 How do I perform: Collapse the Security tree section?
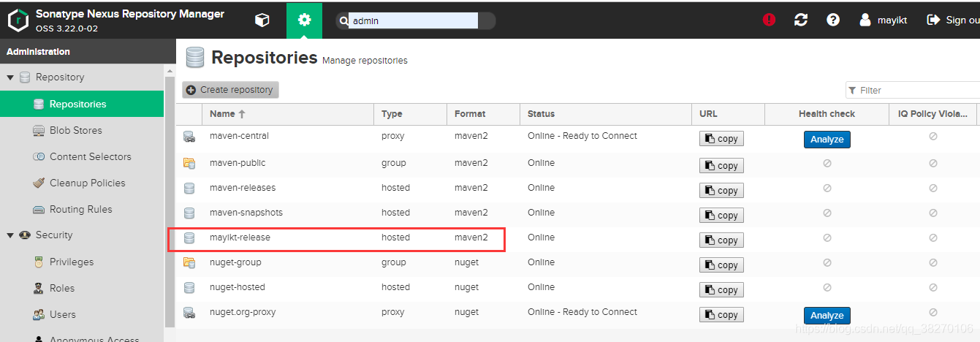[10, 235]
